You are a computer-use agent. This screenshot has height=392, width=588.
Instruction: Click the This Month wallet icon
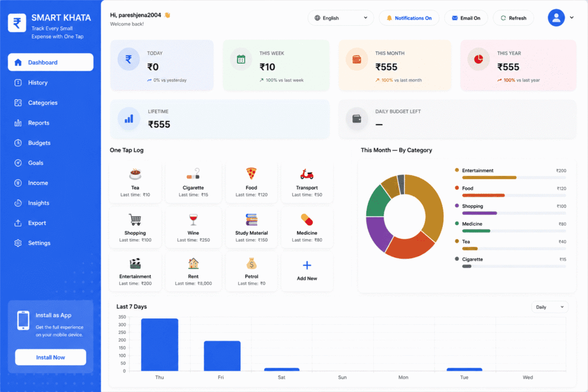click(357, 59)
